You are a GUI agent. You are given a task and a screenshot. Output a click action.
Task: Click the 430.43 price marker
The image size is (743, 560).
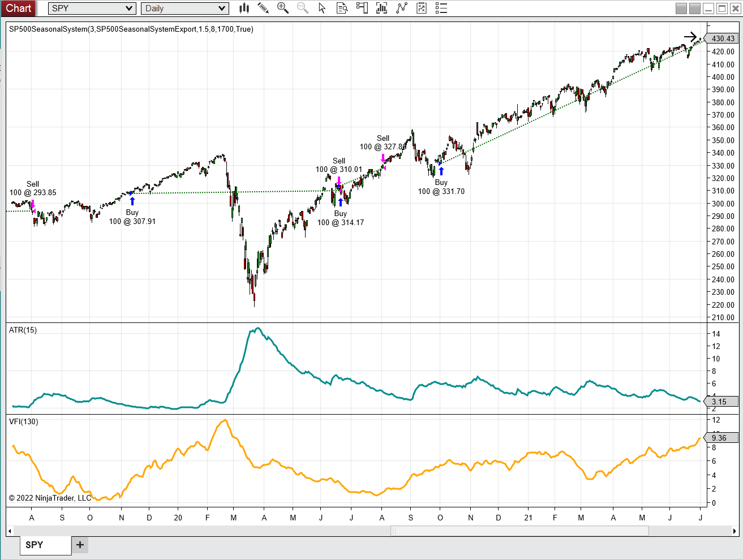(723, 38)
